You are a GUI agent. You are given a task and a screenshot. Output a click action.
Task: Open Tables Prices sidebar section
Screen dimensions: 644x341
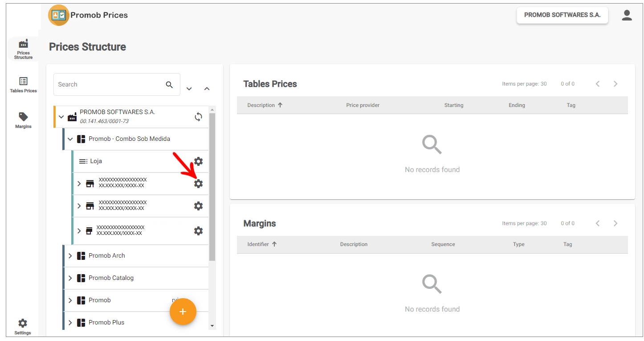(23, 85)
